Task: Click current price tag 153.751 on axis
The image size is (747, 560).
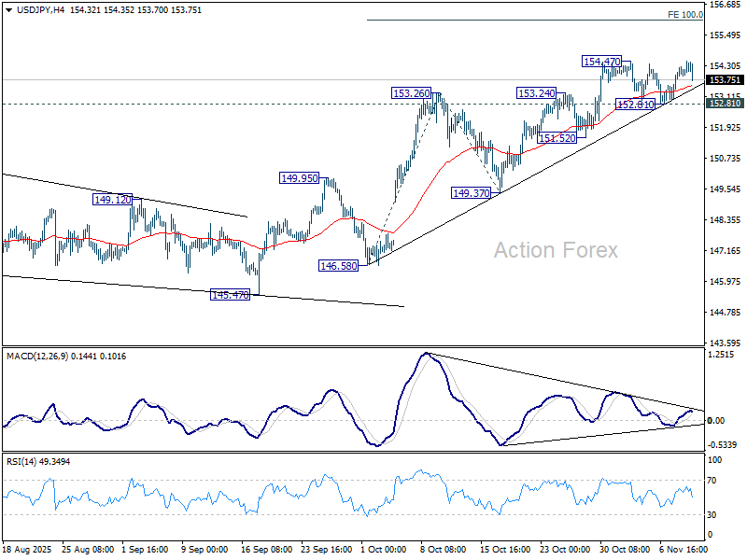Action: pyautogui.click(x=725, y=80)
